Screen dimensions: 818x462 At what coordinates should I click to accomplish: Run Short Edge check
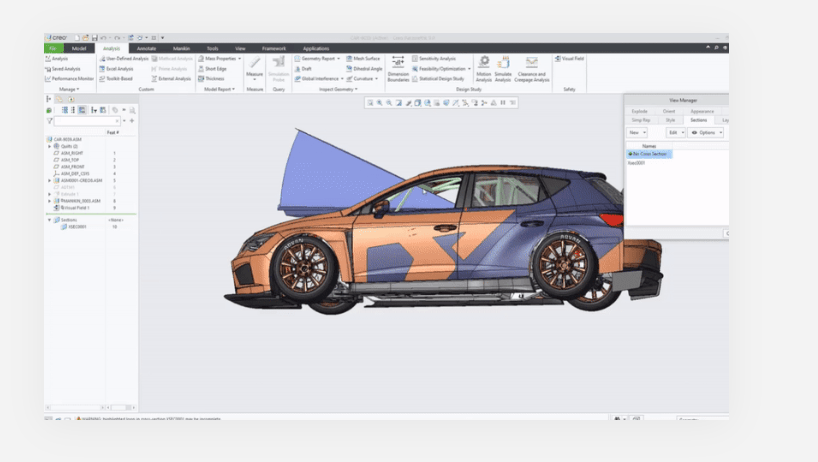coord(212,69)
